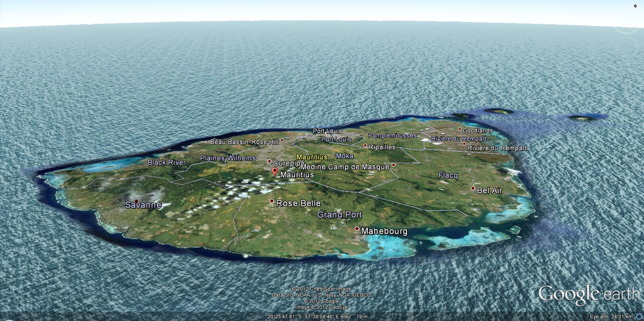The image size is (644, 321).
Task: Select the Flacq district label
Action: coord(448,175)
